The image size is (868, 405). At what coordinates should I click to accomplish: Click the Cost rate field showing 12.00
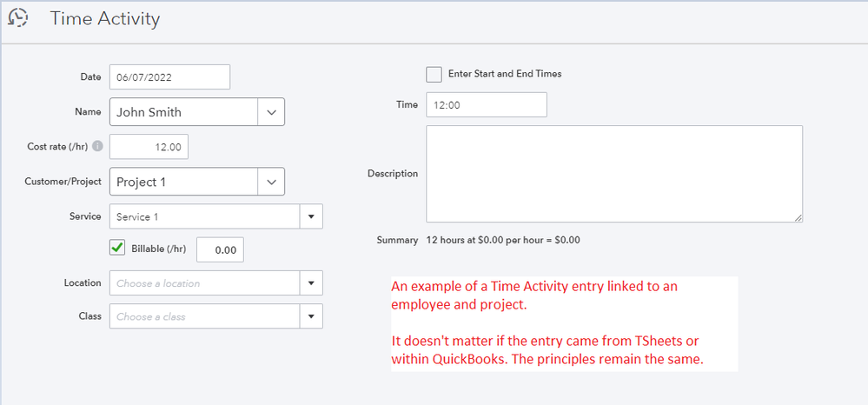coord(149,147)
